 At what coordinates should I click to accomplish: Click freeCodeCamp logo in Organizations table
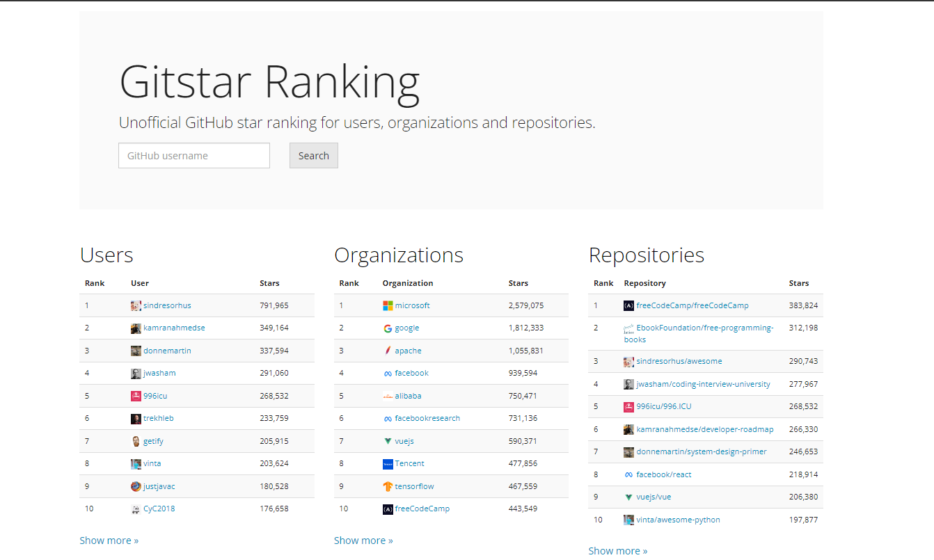pos(388,509)
